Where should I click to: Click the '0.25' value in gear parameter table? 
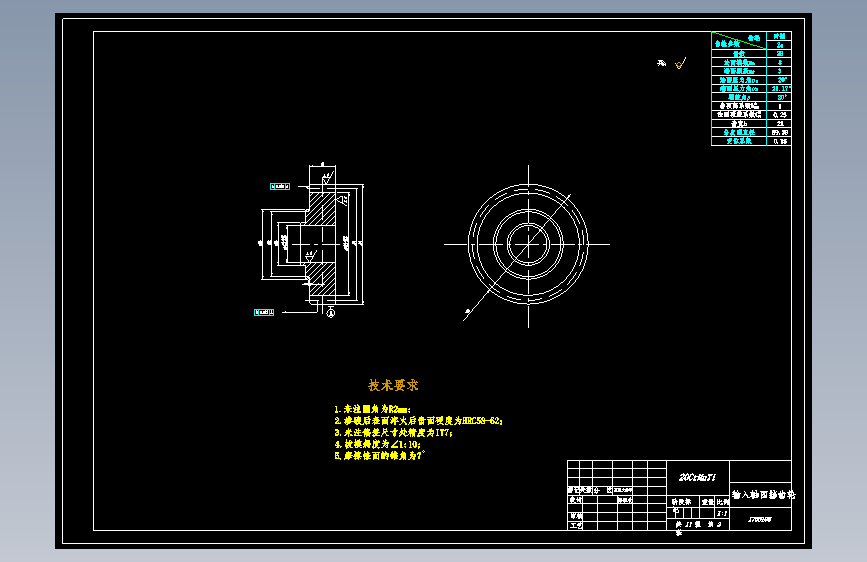pyautogui.click(x=780, y=115)
